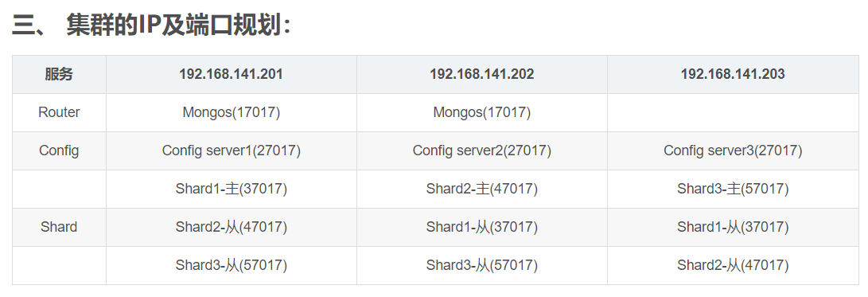This screenshot has height=297, width=868.
Task: Click Mongos(17017) under 192.168.141.201
Action: click(232, 112)
